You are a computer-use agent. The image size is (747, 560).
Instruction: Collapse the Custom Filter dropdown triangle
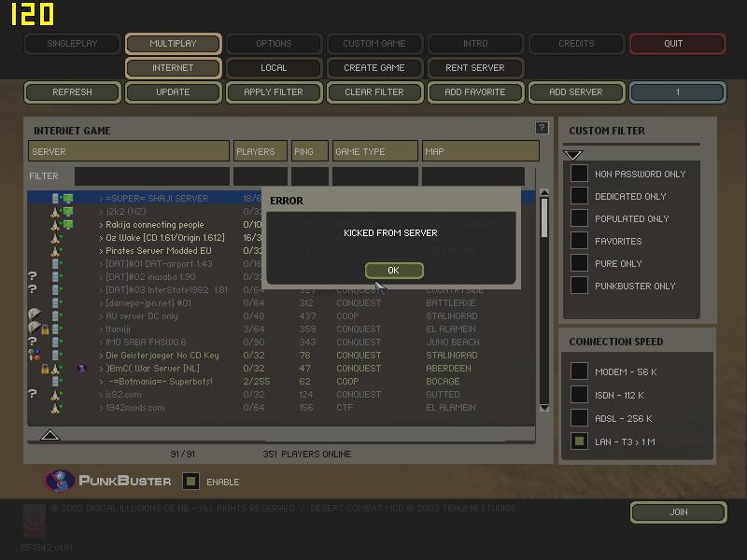572,155
